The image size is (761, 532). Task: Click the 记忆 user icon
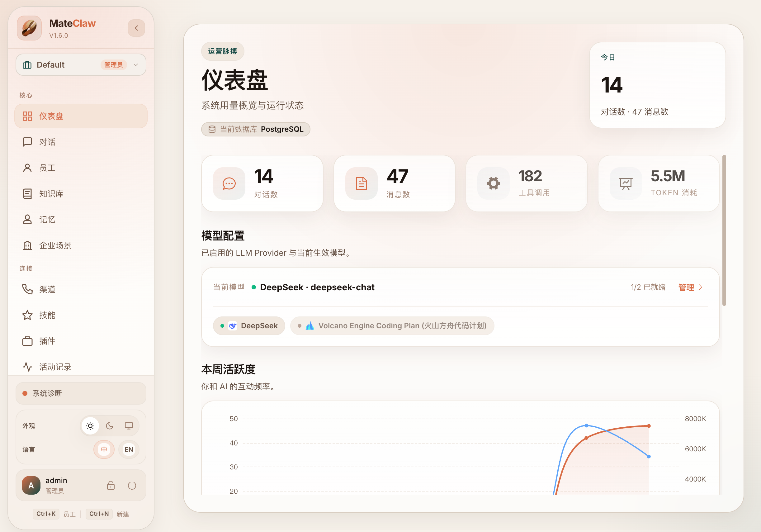pos(27,219)
